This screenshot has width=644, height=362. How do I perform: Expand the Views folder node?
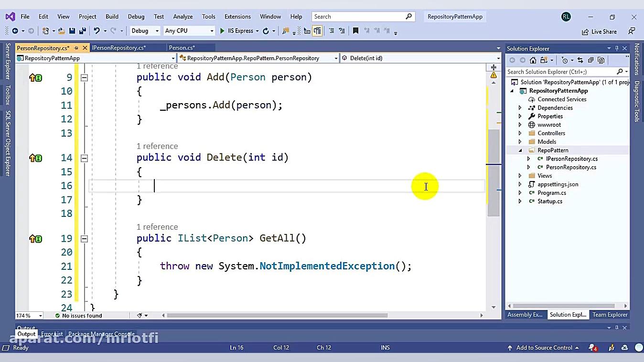(520, 176)
